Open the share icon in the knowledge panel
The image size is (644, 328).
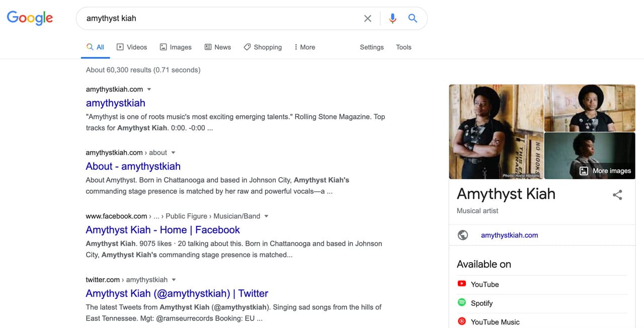click(x=617, y=195)
